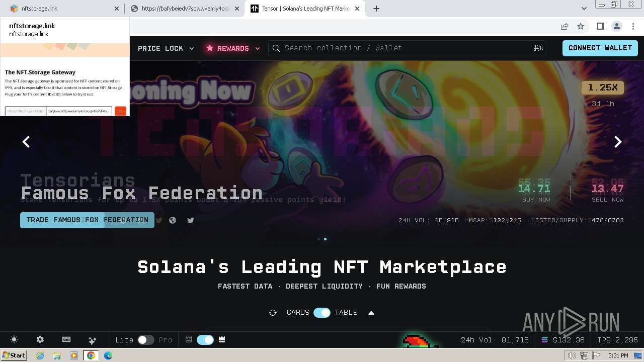The image size is (644, 362).
Task: Open the Chrome profile avatar
Action: click(616, 26)
